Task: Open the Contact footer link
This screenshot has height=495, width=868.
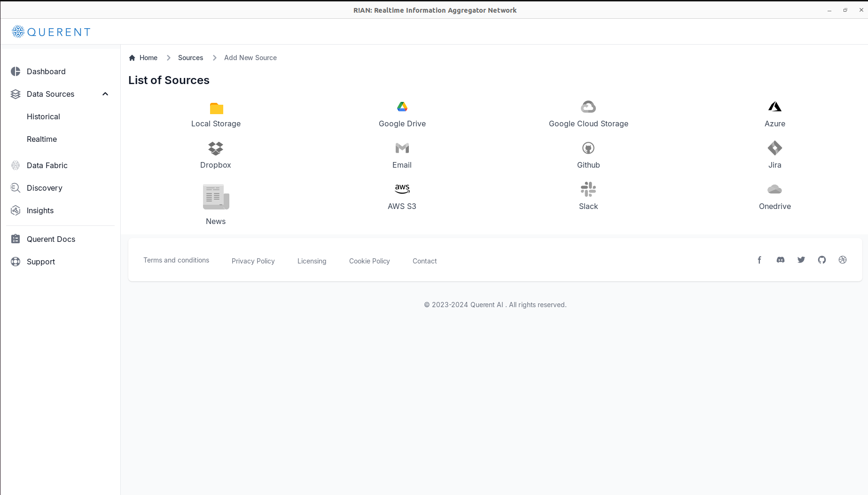Action: [425, 261]
